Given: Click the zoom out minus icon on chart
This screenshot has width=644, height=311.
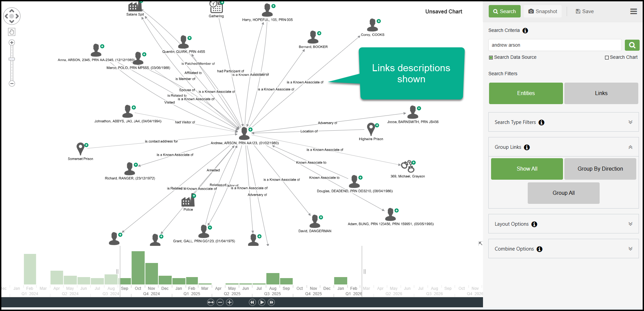Looking at the screenshot, I should [x=12, y=83].
